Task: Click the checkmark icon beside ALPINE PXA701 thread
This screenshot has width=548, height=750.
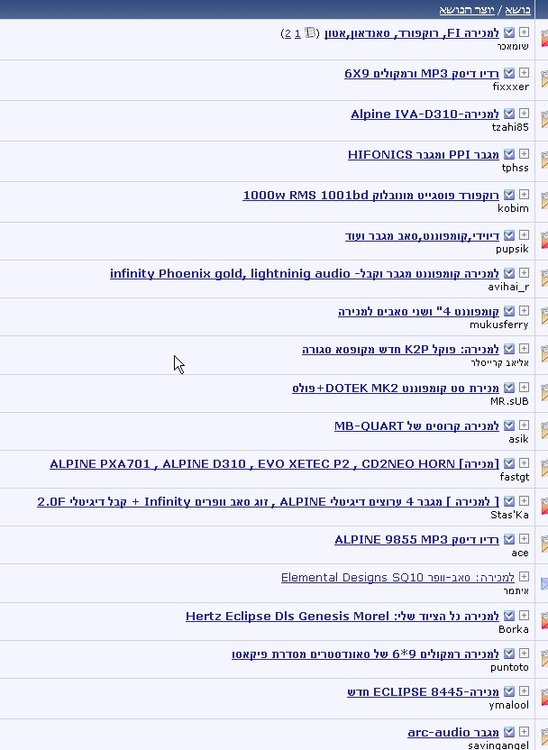Action: tap(509, 463)
